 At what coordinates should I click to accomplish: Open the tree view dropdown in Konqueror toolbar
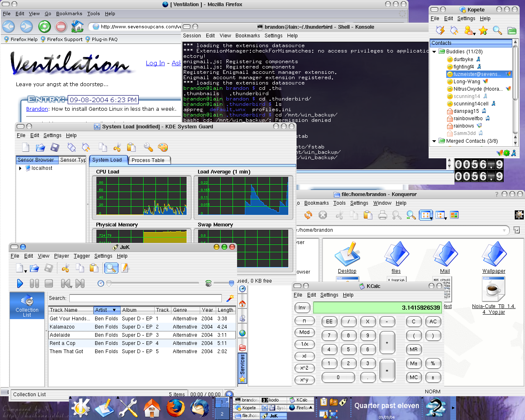click(445, 218)
